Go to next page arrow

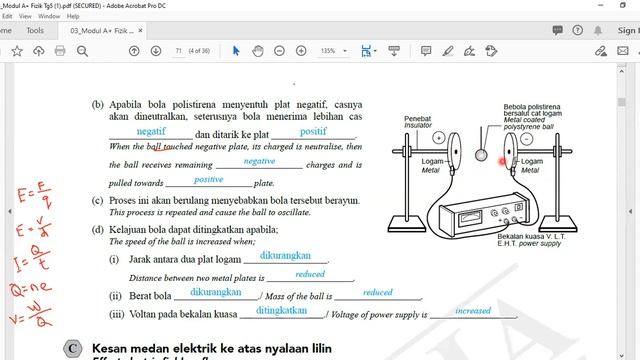click(156, 51)
